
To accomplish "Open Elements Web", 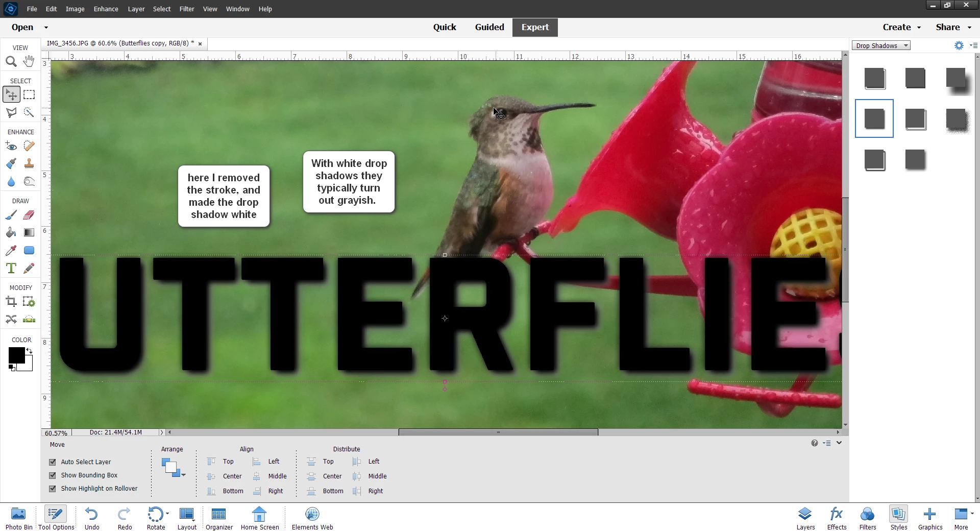I will tap(312, 518).
